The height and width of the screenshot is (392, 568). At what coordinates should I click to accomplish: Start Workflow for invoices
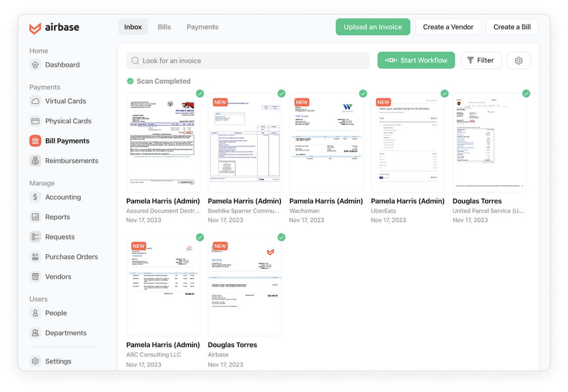416,61
